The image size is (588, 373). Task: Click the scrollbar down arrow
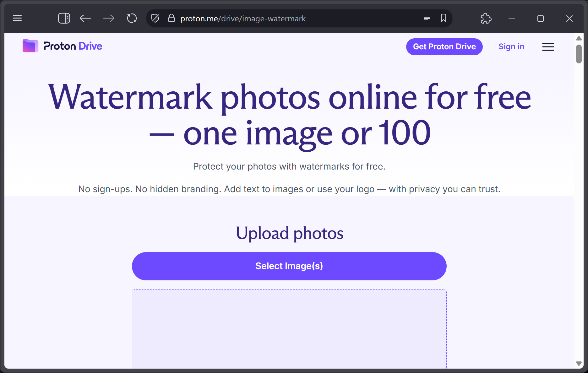point(579,364)
